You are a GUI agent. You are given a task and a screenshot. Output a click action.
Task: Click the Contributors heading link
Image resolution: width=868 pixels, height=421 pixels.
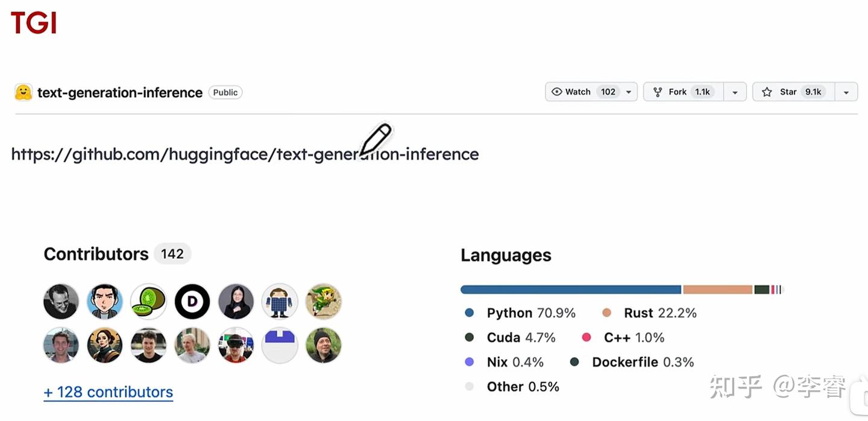[x=96, y=254]
